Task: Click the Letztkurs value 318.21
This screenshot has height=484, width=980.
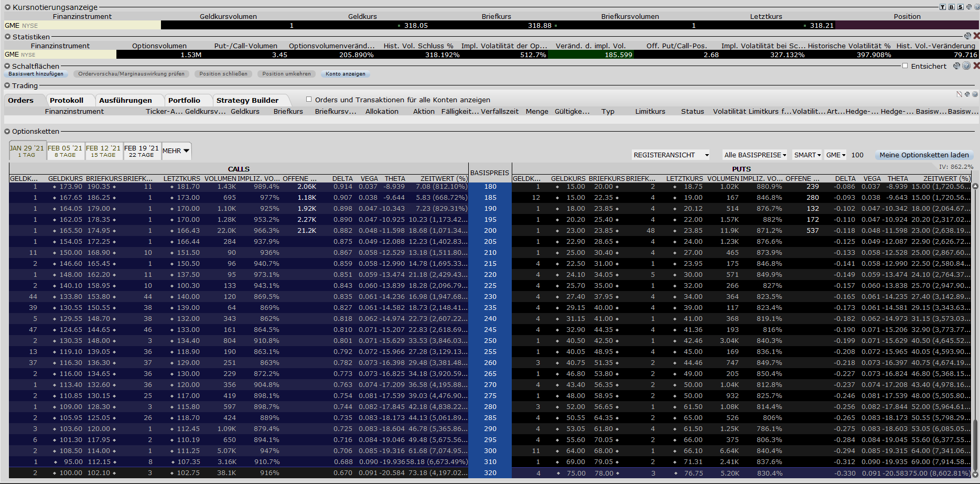Action: (822, 25)
